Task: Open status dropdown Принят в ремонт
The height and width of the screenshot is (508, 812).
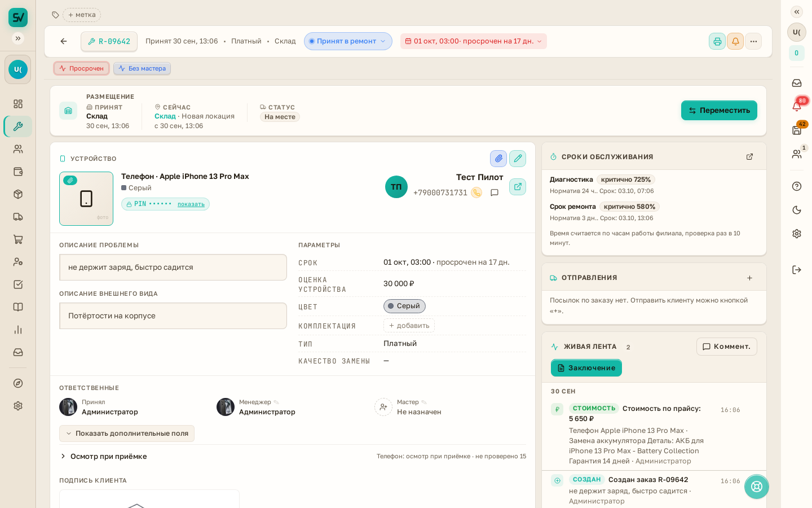Action: tap(348, 41)
